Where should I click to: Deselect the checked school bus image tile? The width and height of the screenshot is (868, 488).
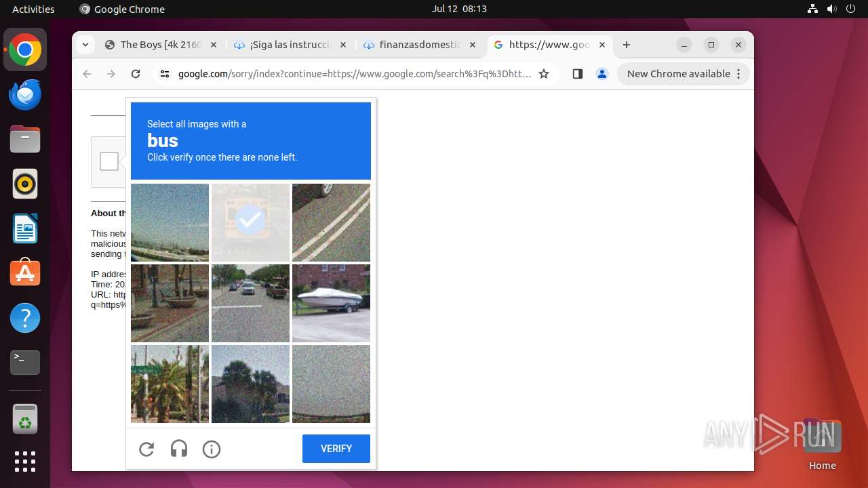[x=250, y=222]
